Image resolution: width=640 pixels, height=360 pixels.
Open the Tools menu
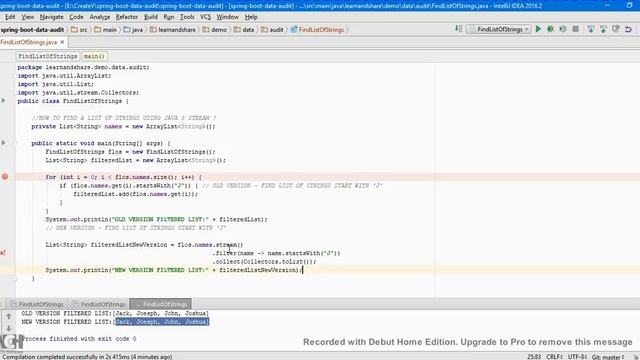tap(187, 17)
